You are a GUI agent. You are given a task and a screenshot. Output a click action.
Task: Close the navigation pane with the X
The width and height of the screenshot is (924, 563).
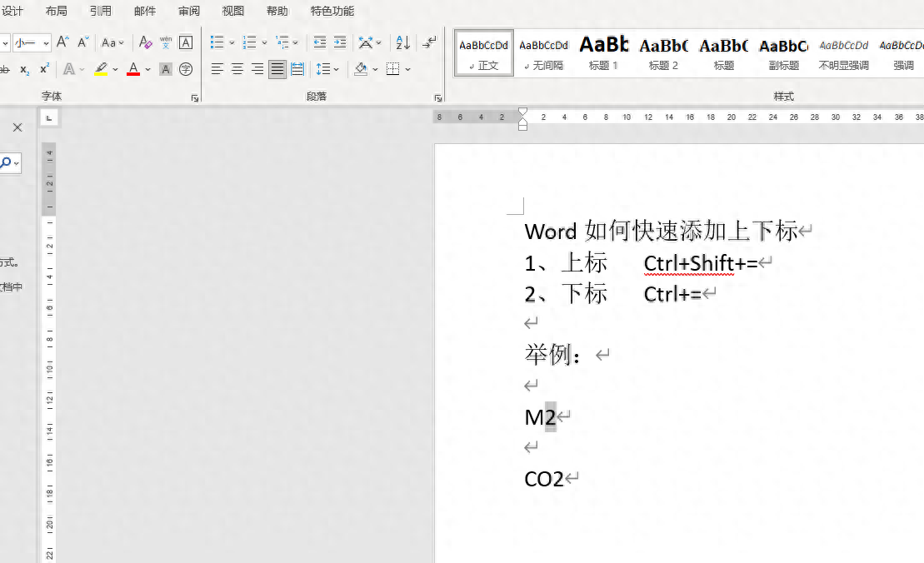pyautogui.click(x=17, y=127)
